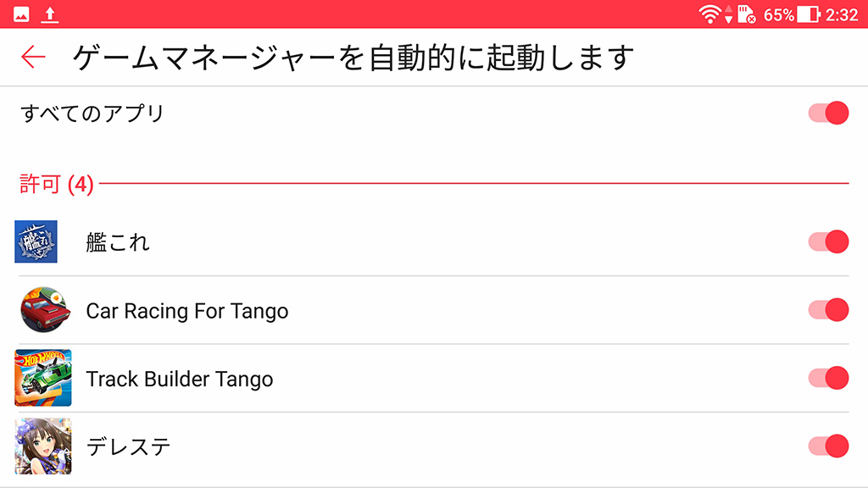Tap the battery status icon

(809, 14)
